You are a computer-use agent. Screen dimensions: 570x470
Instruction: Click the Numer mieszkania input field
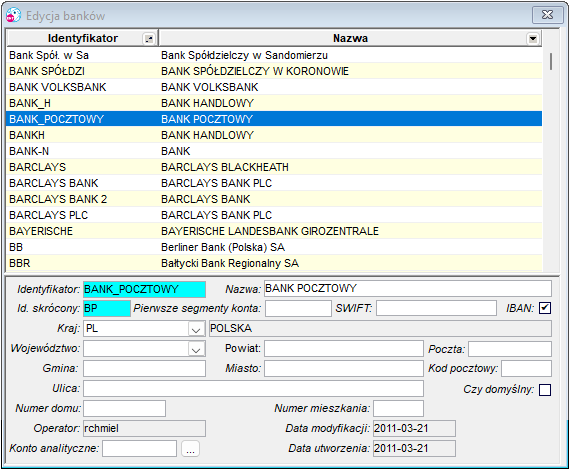click(x=398, y=409)
